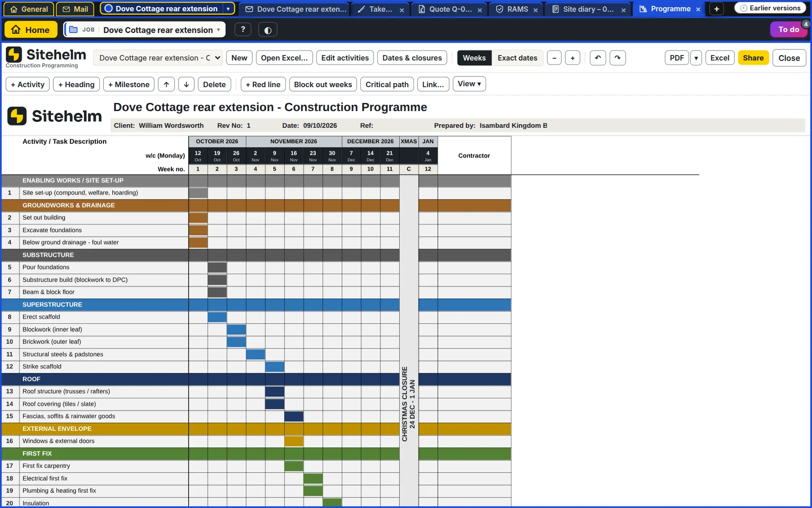
Task: Click the move activity down arrow
Action: point(186,84)
